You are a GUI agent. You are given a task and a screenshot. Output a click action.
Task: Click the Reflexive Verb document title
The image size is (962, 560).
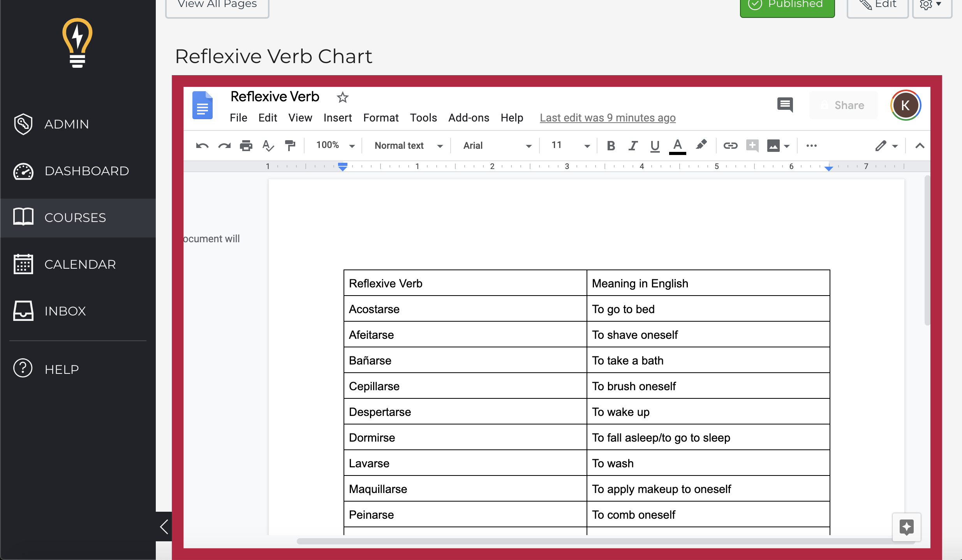[275, 97]
